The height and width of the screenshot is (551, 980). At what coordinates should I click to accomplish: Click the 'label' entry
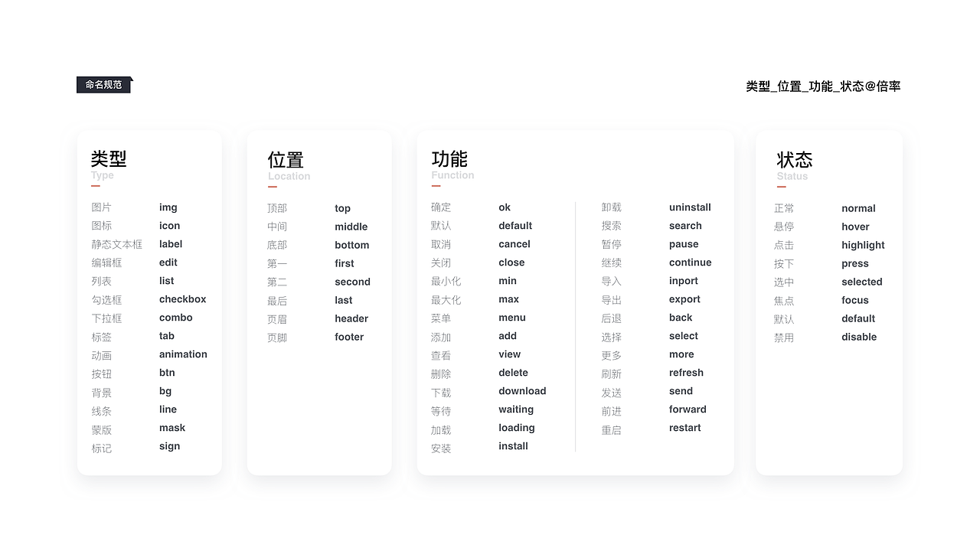point(171,244)
